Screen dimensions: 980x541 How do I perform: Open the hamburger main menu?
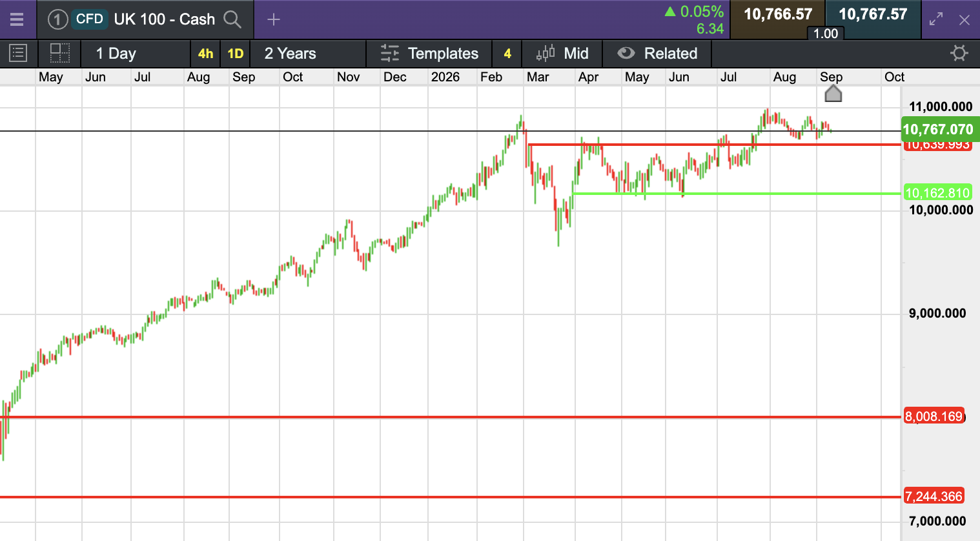[x=17, y=19]
